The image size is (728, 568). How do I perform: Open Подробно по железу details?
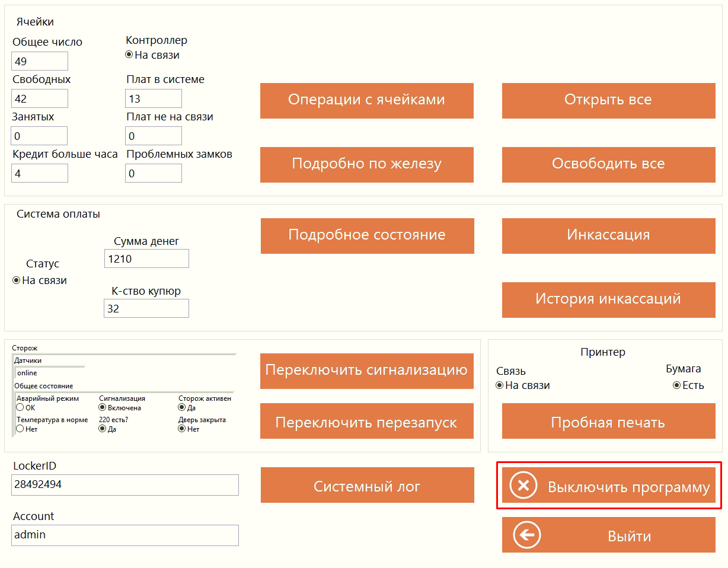coord(366,164)
